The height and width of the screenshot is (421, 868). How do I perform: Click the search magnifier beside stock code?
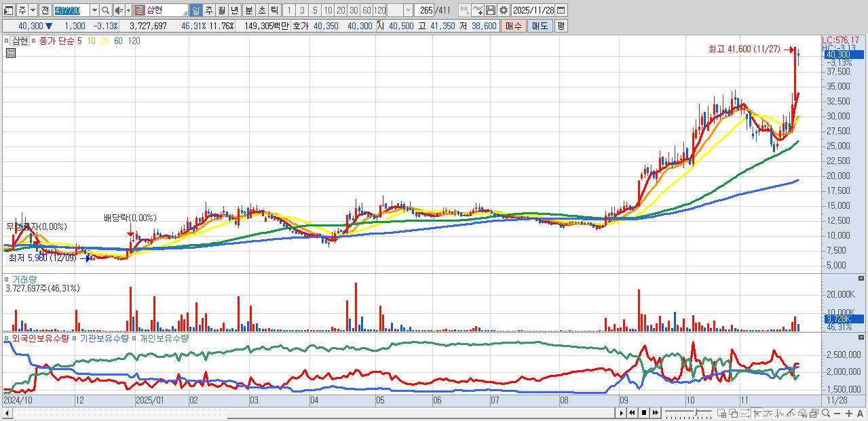click(x=105, y=10)
